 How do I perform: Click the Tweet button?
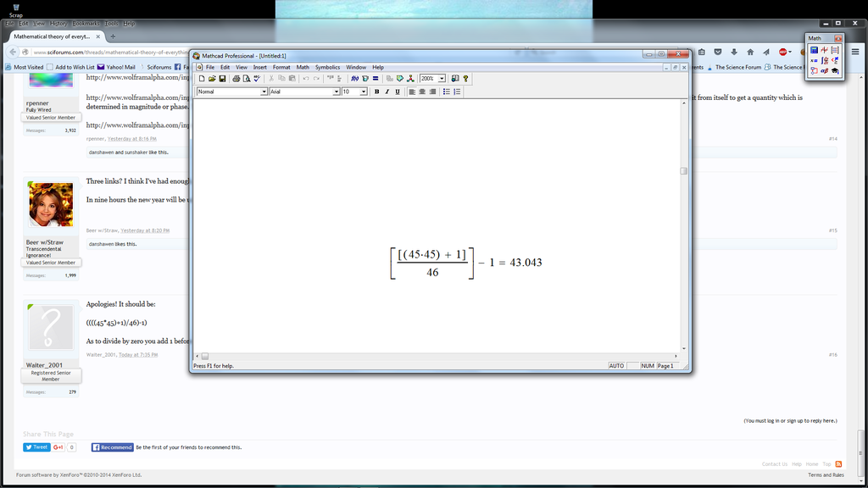[36, 447]
